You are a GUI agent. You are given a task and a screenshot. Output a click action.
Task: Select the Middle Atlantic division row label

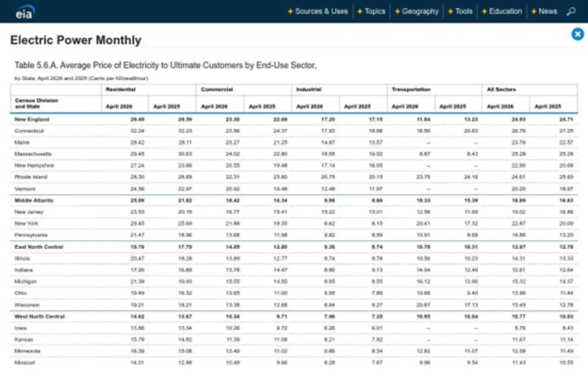point(34,200)
